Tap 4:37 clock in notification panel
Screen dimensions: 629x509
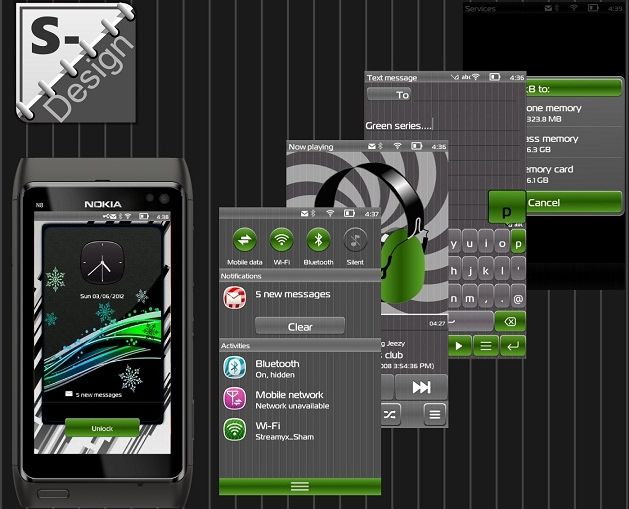372,214
